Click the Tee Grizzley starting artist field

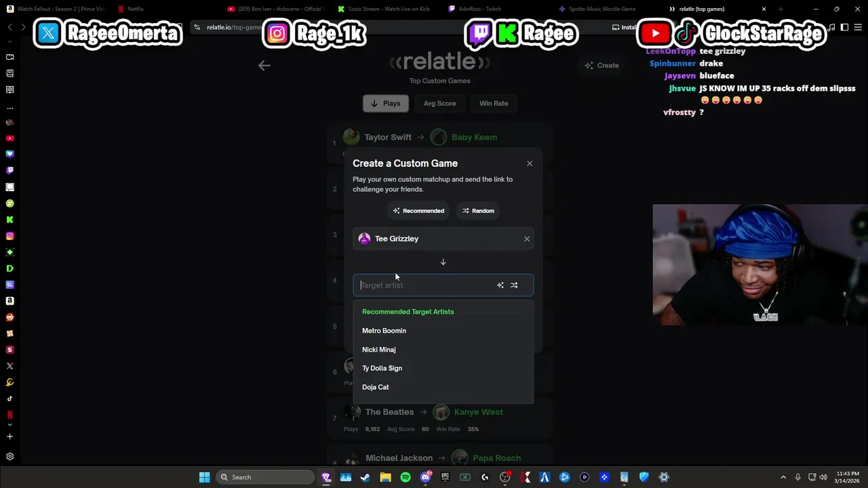[443, 239]
